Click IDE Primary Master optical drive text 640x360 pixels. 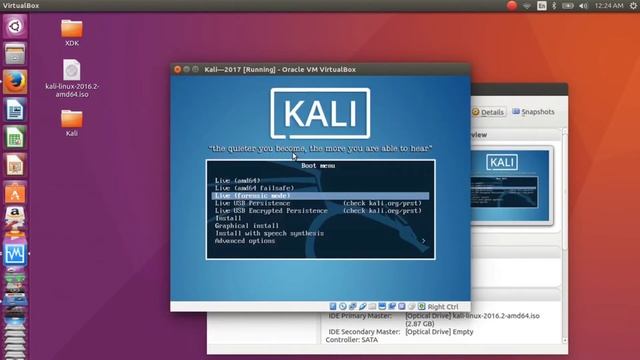[x=472, y=320]
